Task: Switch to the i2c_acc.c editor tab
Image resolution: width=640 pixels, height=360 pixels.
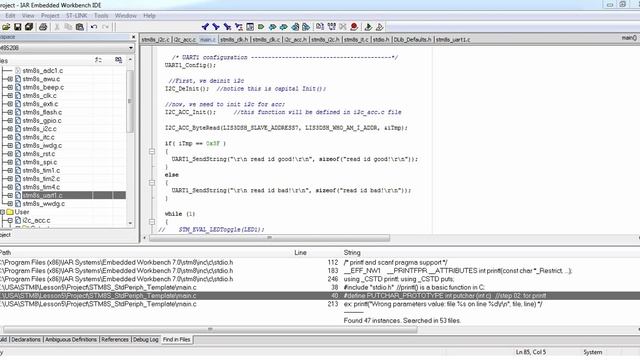Action: [185, 40]
